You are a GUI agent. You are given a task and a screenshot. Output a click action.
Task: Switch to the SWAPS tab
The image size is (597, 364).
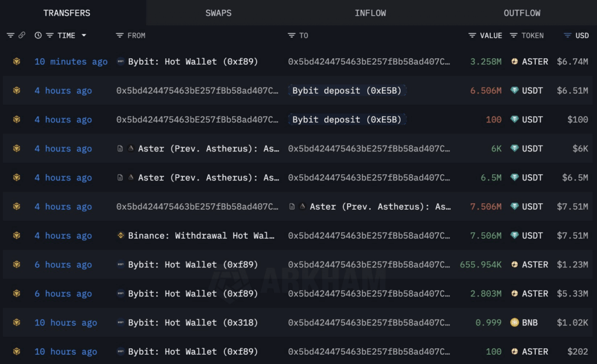(219, 13)
